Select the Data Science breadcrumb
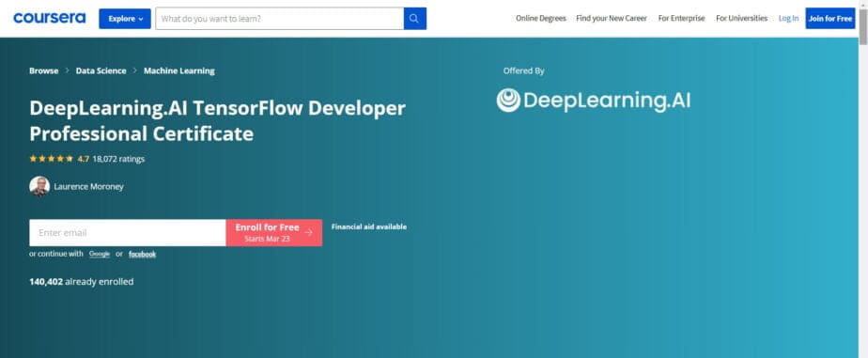 click(x=101, y=70)
